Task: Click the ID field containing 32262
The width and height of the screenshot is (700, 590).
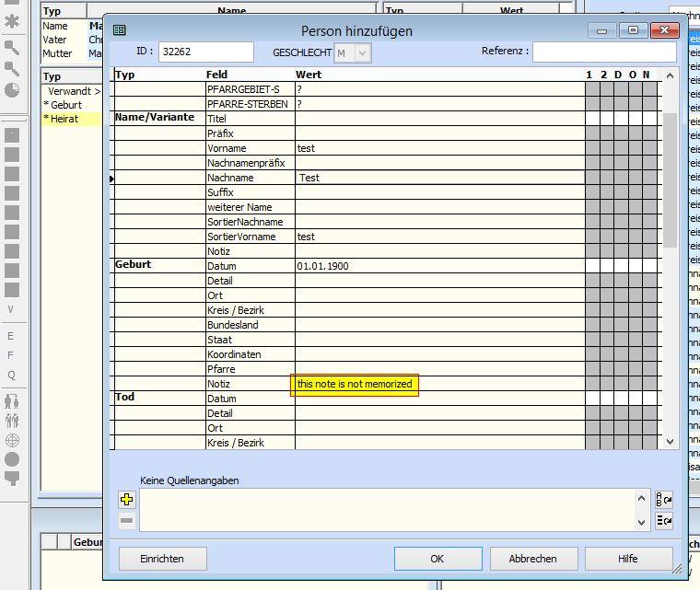Action: 206,52
